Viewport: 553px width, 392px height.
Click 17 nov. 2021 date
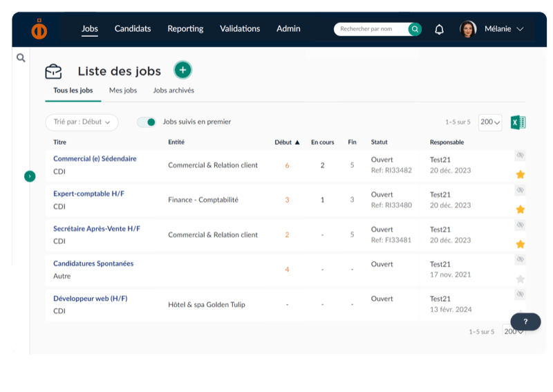click(451, 274)
